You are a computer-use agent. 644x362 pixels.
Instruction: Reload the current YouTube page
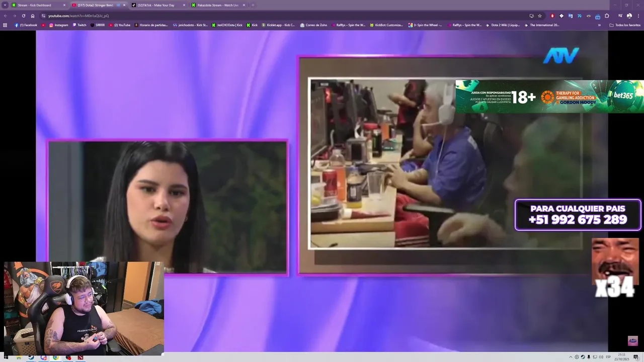point(23,16)
